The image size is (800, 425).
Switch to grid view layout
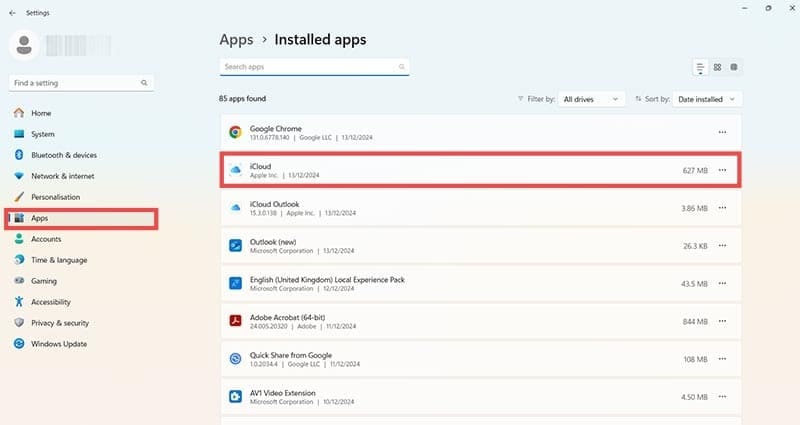[x=717, y=67]
